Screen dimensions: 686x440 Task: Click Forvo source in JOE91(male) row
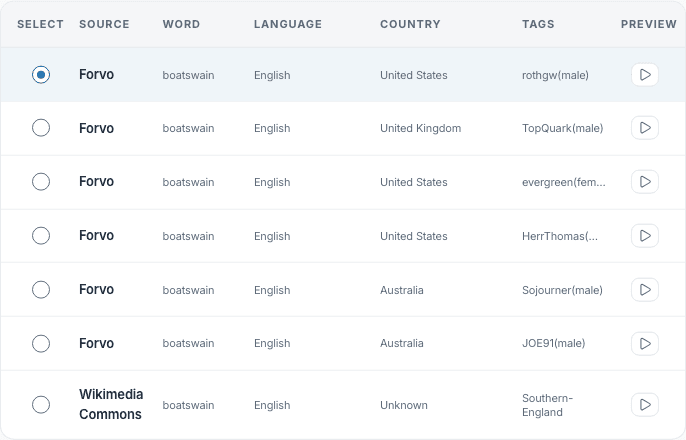96,343
